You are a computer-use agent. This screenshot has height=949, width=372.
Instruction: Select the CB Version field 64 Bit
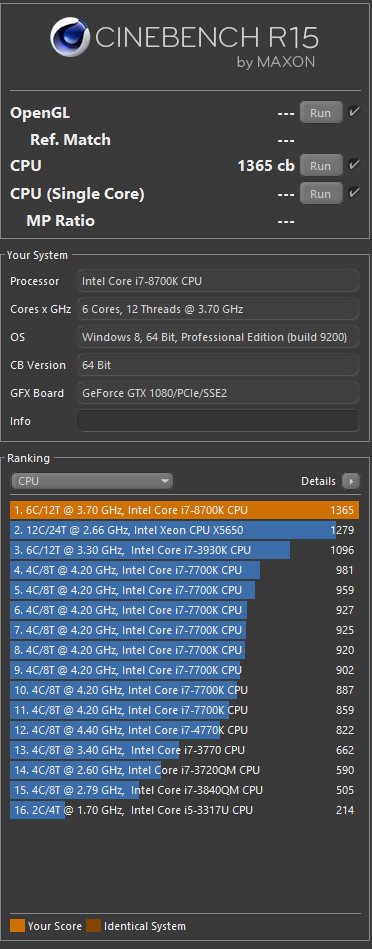(218, 365)
